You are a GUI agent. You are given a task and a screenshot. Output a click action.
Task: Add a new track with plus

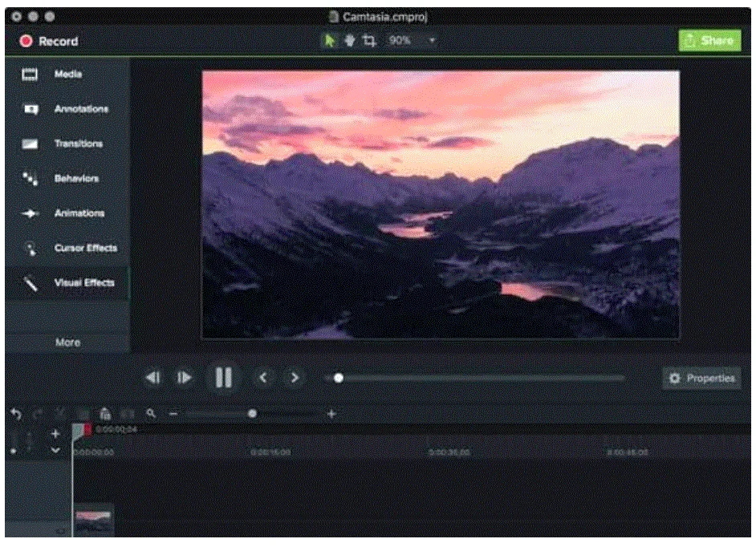tap(55, 434)
